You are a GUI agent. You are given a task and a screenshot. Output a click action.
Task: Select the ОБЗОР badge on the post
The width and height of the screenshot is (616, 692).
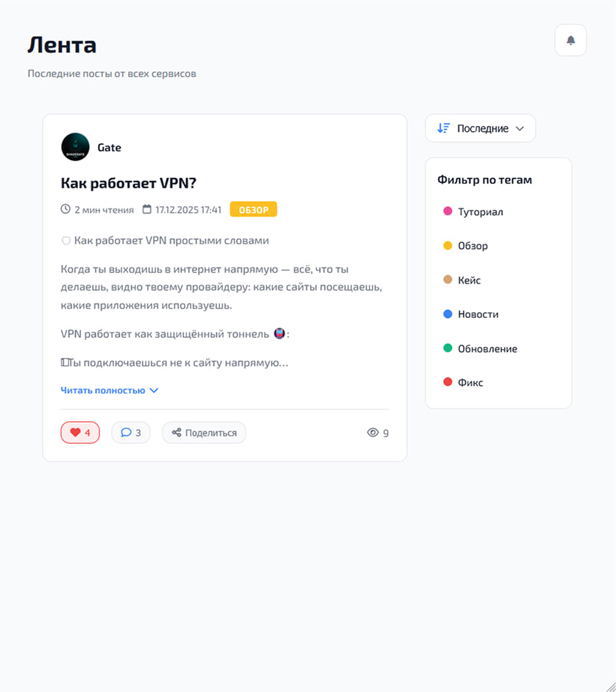pos(253,208)
